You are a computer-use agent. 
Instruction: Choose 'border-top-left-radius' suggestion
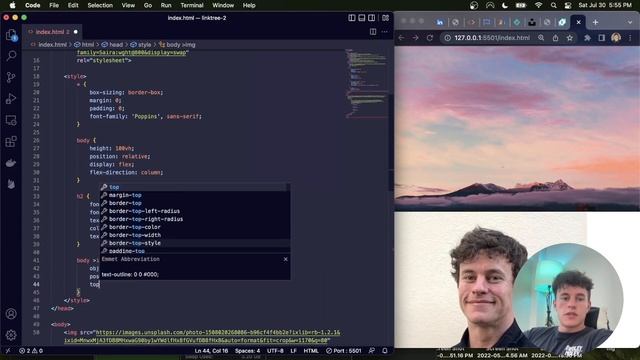(195, 211)
